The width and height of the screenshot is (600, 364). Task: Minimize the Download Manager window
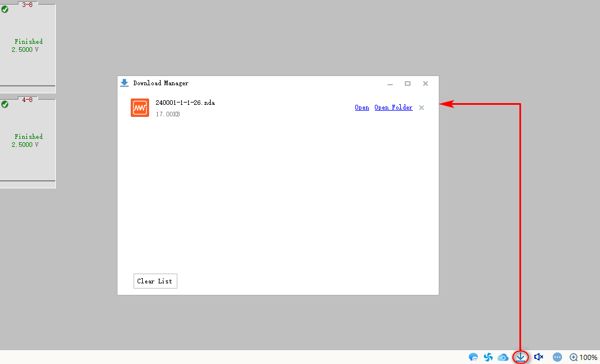point(390,84)
